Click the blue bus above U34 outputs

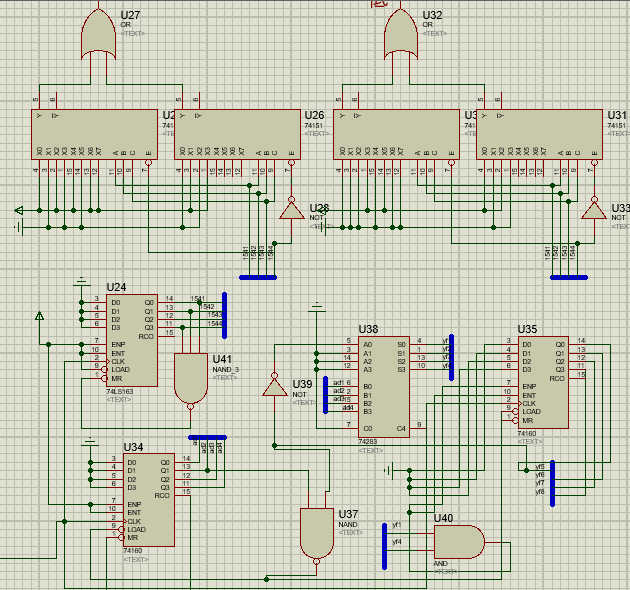[x=207, y=437]
